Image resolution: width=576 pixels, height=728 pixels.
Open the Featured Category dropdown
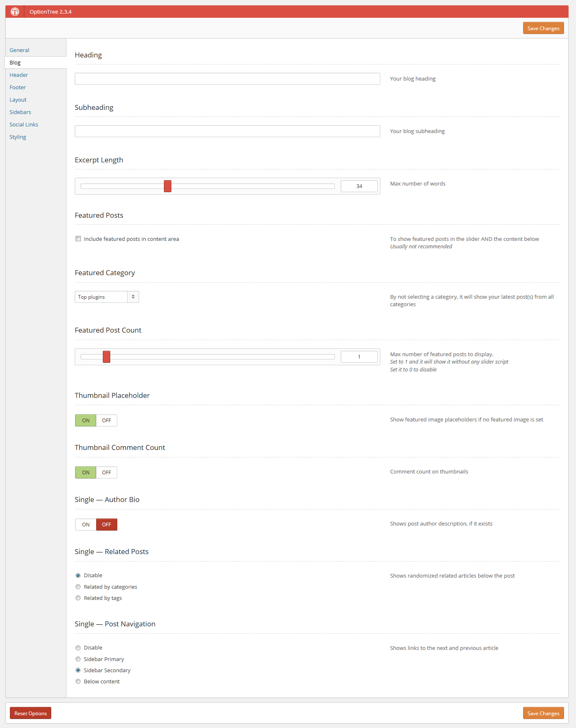pos(107,297)
